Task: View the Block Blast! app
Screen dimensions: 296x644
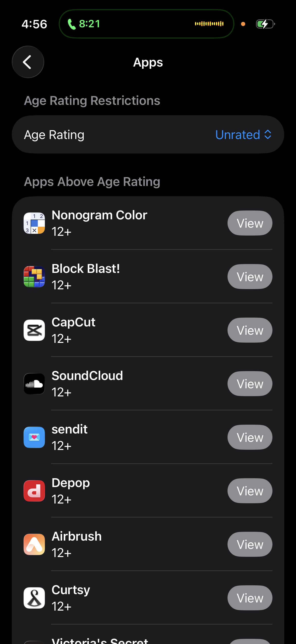Action: click(x=250, y=277)
